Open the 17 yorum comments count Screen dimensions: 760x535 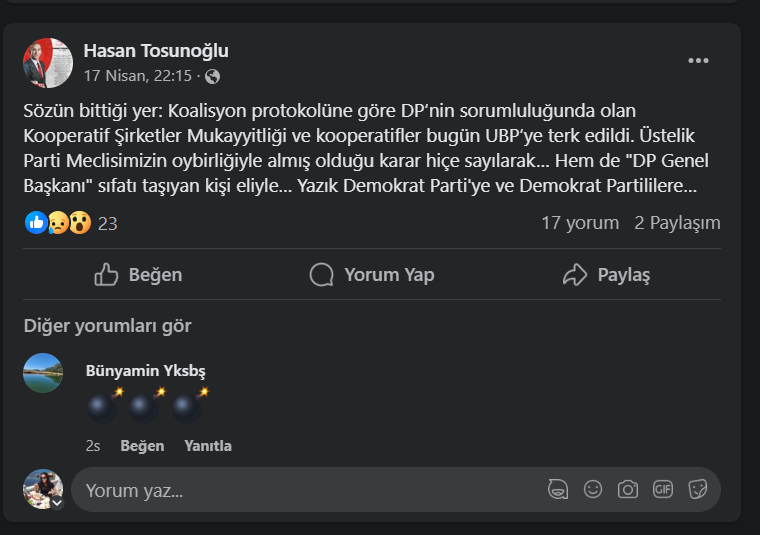[x=580, y=223]
